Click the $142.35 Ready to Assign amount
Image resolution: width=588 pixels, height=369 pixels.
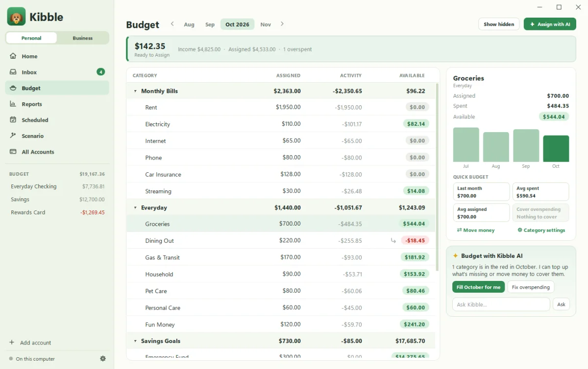coord(150,46)
